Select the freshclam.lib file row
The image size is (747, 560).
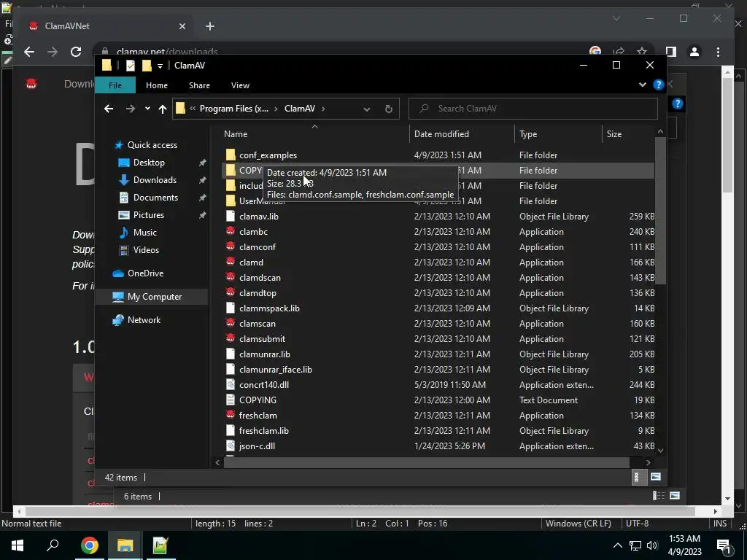(x=438, y=430)
